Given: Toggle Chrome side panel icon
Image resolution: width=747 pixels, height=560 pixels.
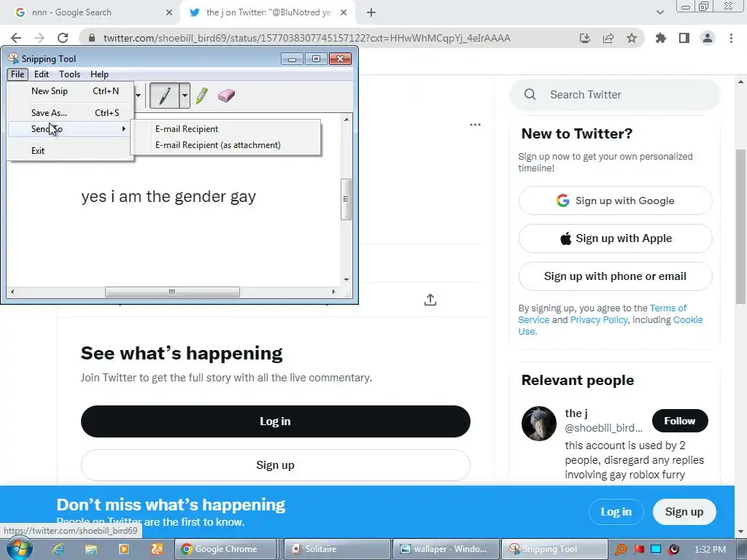Looking at the screenshot, I should (684, 38).
